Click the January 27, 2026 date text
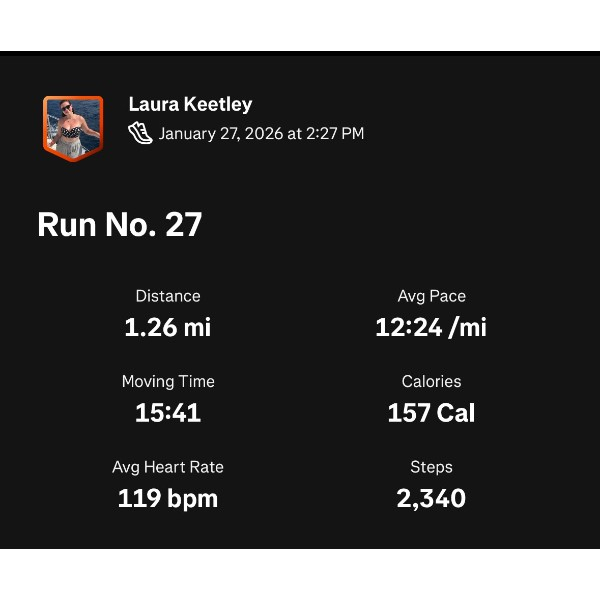 (220, 133)
